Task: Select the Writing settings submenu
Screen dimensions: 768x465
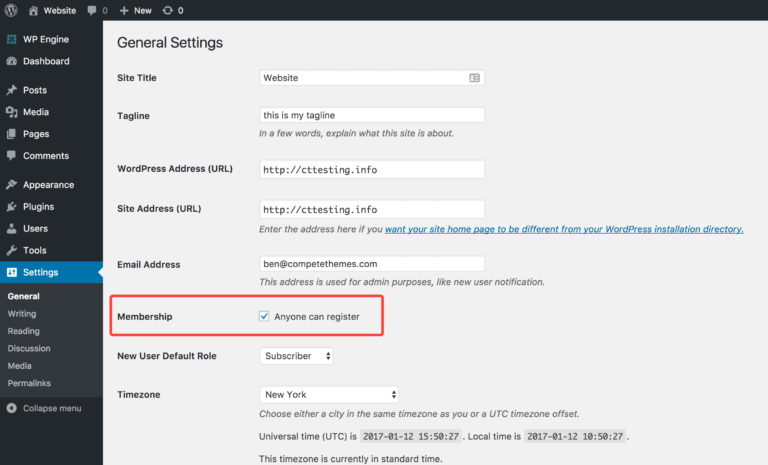Action: pos(22,314)
